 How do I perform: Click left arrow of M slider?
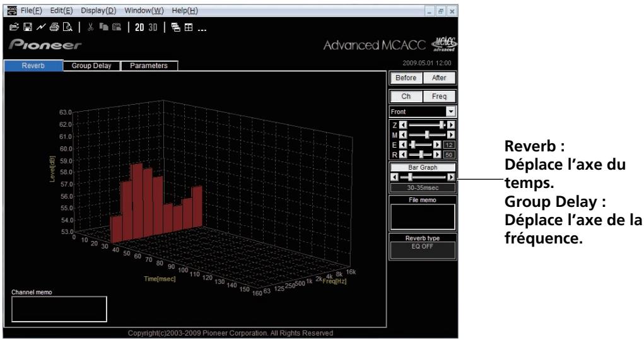403,135
